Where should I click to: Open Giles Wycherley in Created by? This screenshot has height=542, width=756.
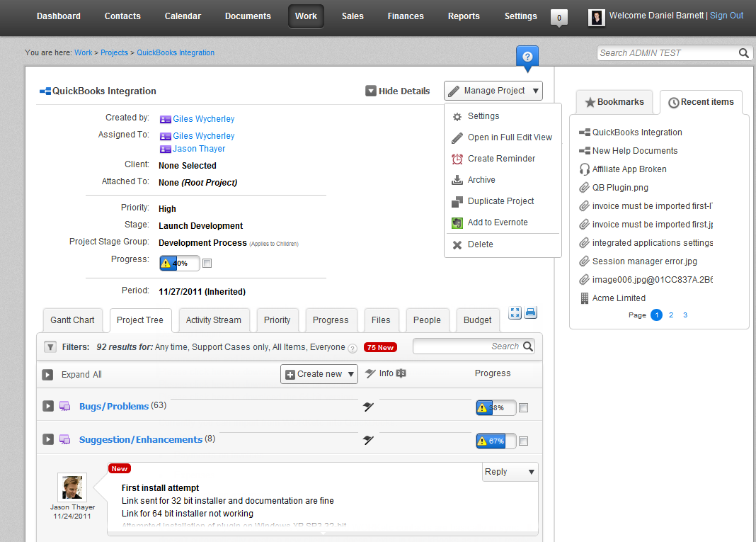pyautogui.click(x=203, y=119)
